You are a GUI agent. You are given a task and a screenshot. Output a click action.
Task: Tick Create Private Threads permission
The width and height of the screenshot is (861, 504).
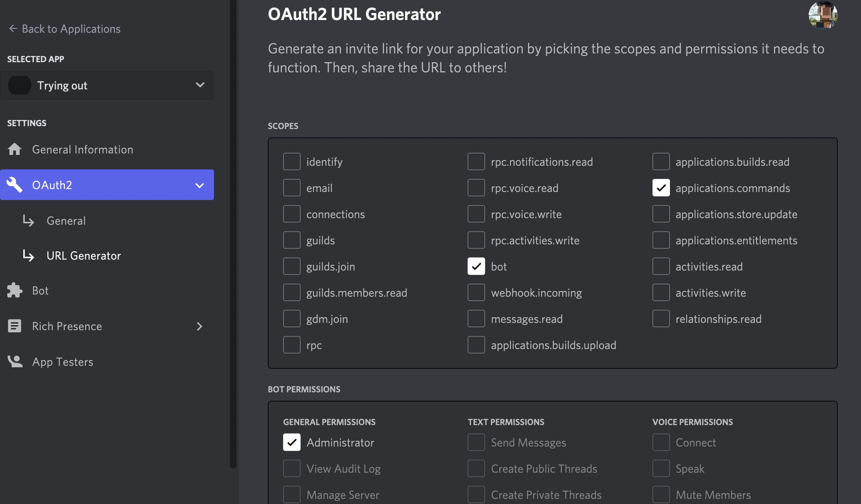(x=476, y=495)
